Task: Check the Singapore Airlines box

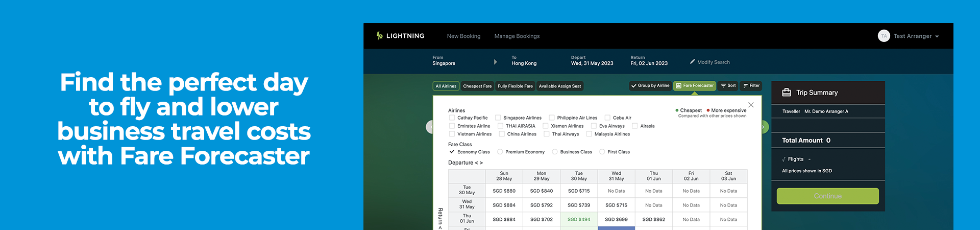Action: tap(498, 118)
